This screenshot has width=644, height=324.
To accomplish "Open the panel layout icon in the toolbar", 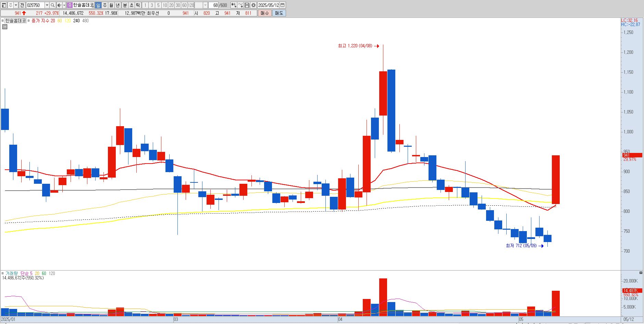I will click(4, 5).
